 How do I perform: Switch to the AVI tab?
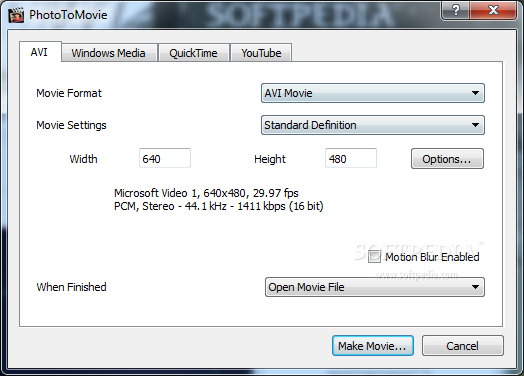tap(40, 52)
